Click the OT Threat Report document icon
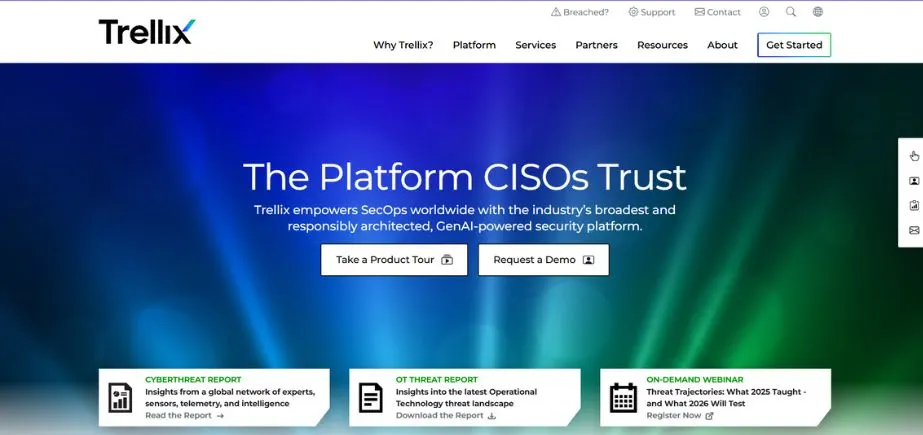The height and width of the screenshot is (435, 923). pos(371,397)
